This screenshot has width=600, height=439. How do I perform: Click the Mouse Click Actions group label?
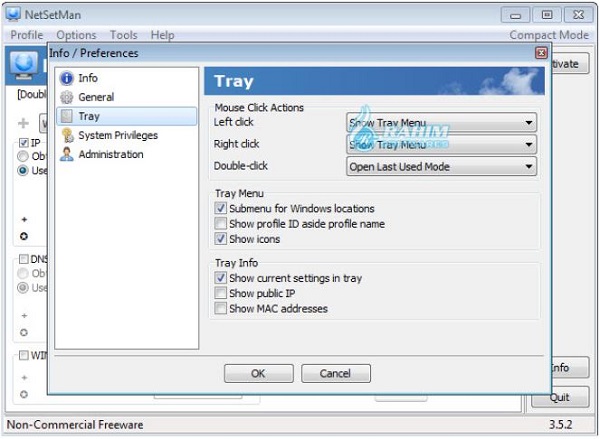click(259, 108)
